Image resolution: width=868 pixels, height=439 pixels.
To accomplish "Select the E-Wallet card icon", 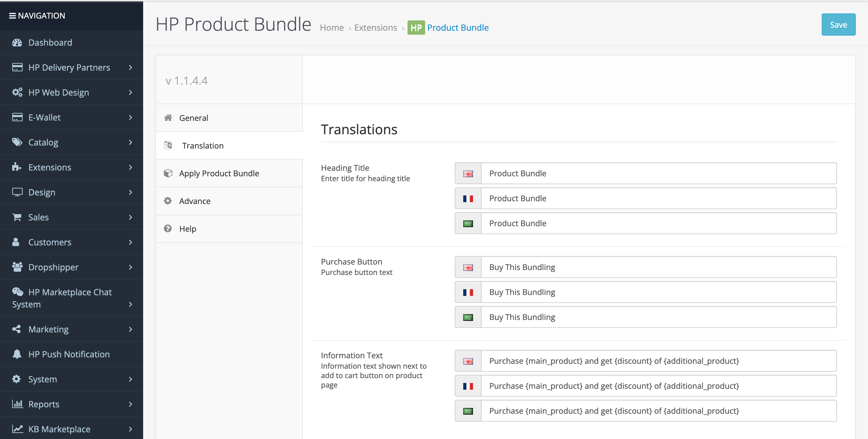I will [17, 117].
